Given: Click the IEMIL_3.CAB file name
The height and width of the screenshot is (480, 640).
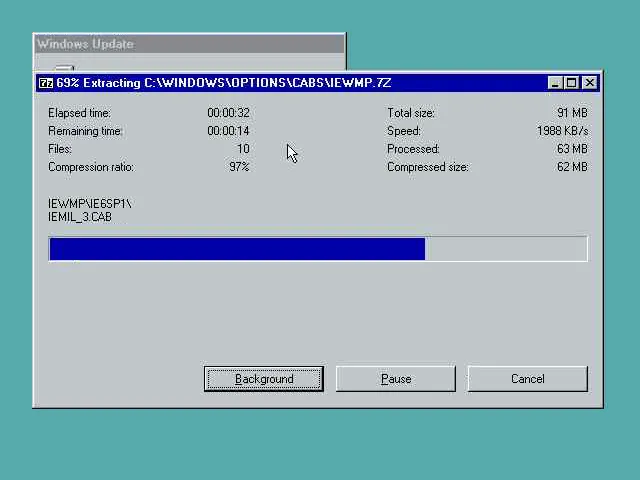Looking at the screenshot, I should [80, 217].
